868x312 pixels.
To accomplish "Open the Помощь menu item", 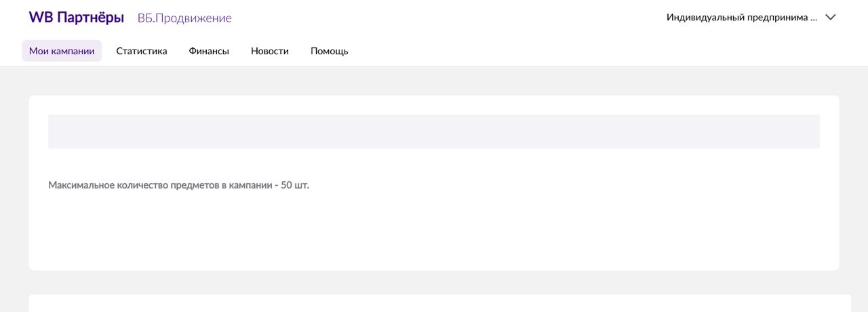I will pyautogui.click(x=330, y=51).
